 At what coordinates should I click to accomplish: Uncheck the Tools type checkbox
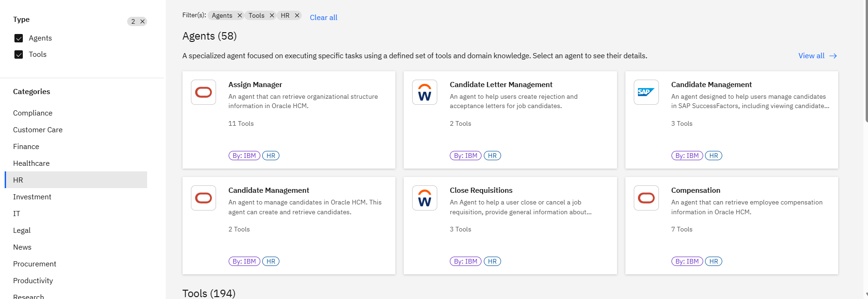click(x=19, y=54)
